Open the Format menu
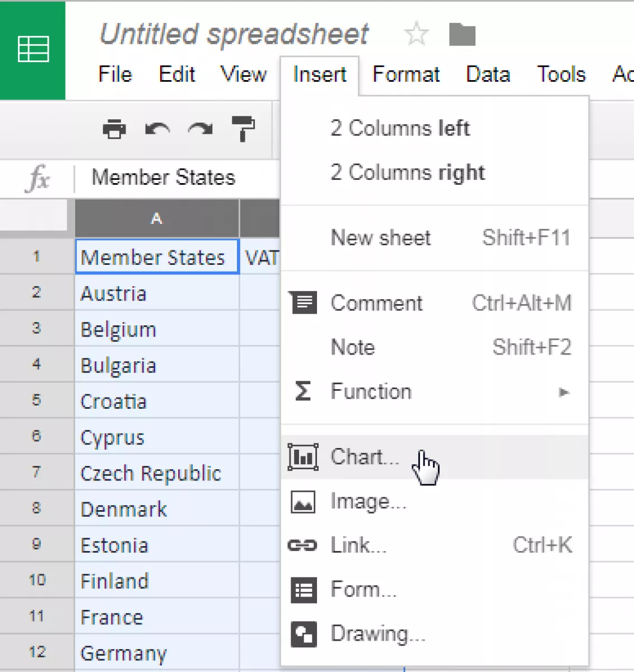 coord(406,74)
